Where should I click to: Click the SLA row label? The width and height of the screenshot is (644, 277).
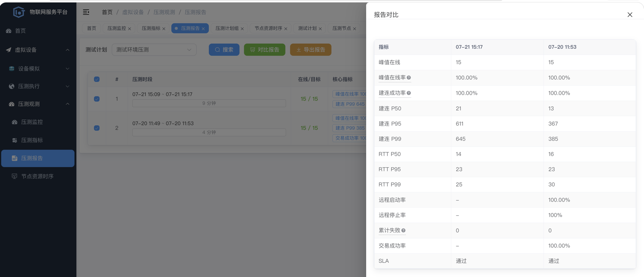384,261
